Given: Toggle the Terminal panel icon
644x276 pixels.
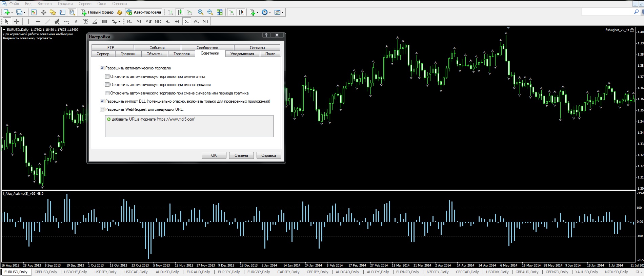Looking at the screenshot, I should click(x=62, y=12).
